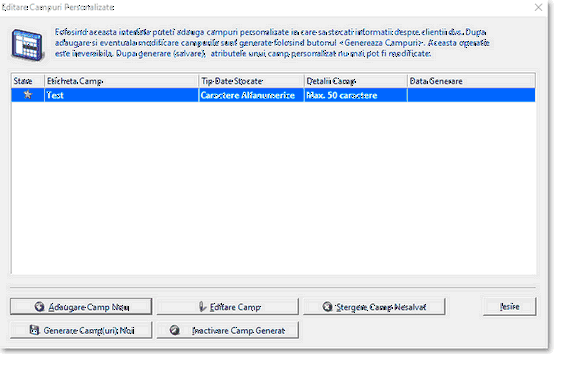Click the icon on Stergere Camp Nesalvat
574x365 pixels.
click(x=327, y=306)
